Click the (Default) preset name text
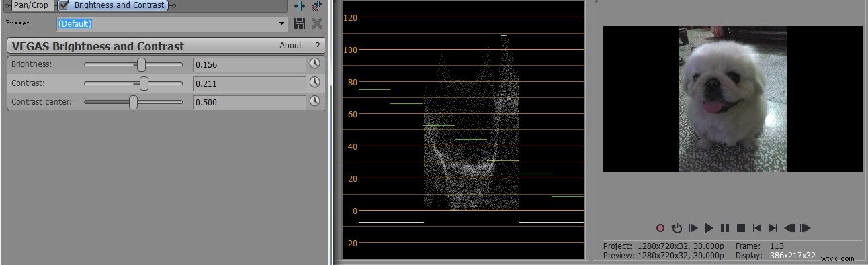The width and height of the screenshot is (868, 265). pos(75,23)
